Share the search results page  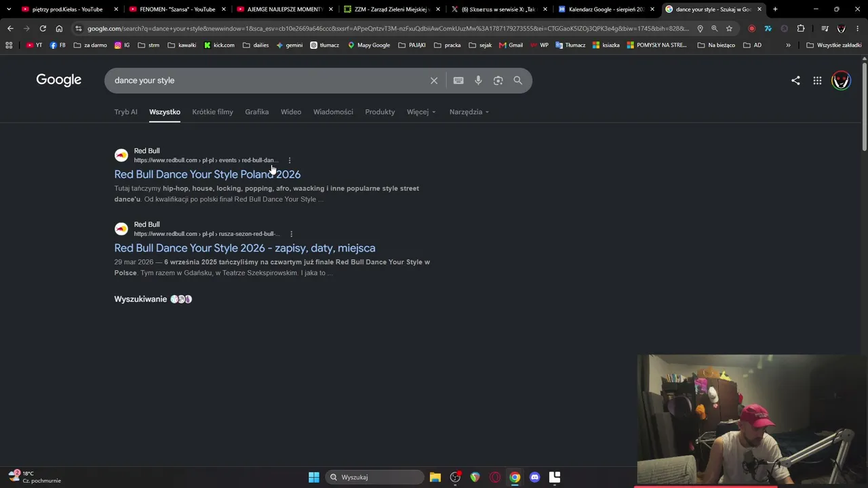click(x=795, y=81)
